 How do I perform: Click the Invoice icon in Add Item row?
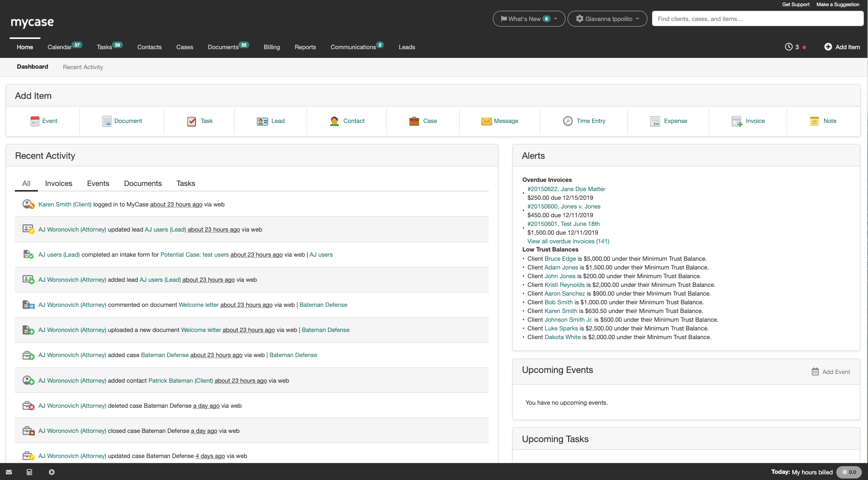[736, 121]
